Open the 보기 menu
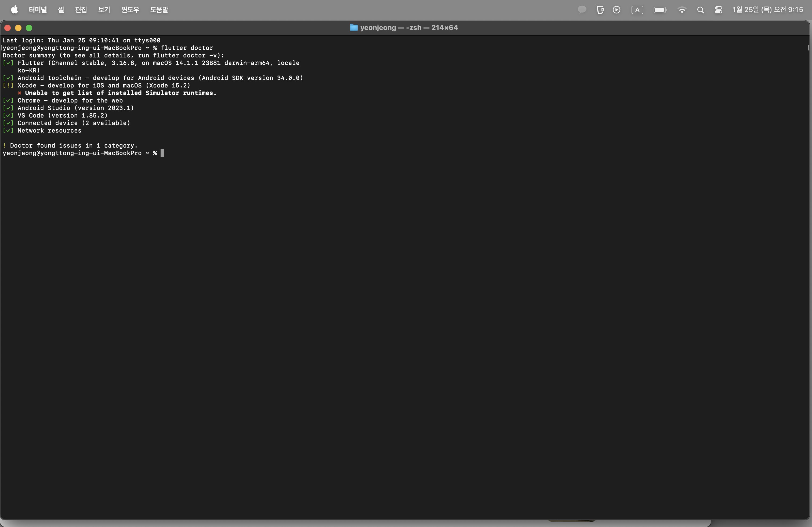The width and height of the screenshot is (812, 527). 104,10
